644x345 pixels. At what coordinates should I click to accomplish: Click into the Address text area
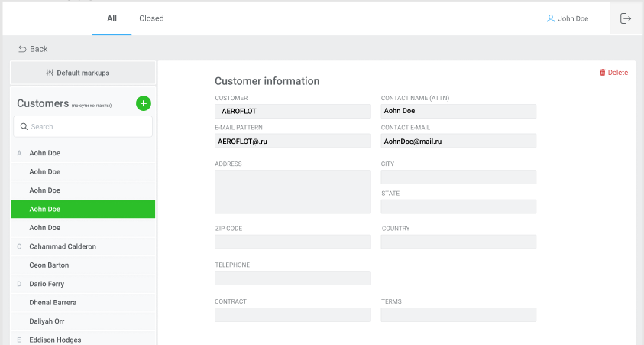tap(293, 191)
